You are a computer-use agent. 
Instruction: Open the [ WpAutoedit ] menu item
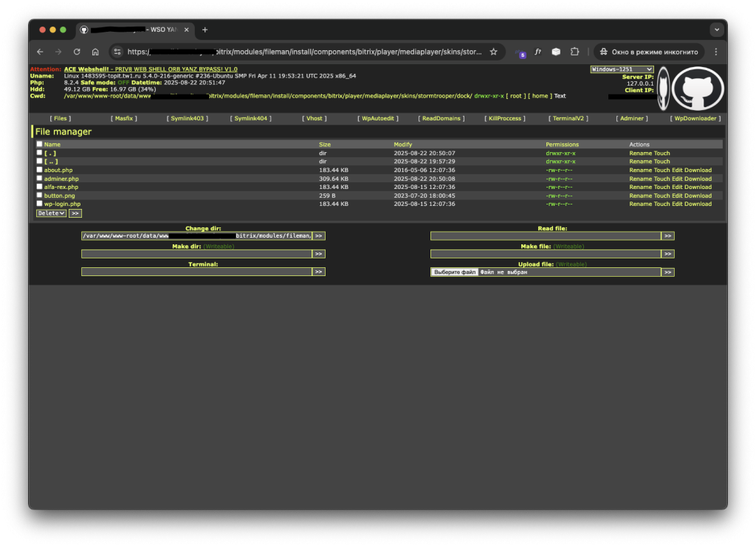[378, 119]
